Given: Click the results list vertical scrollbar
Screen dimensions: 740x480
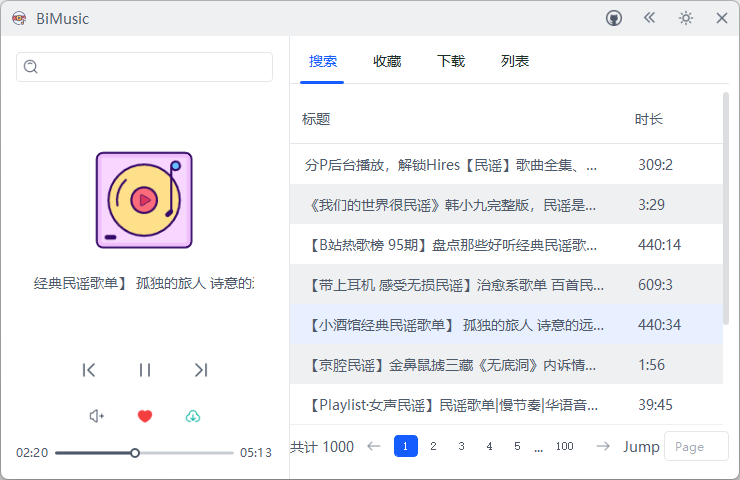Looking at the screenshot, I should pyautogui.click(x=726, y=208).
